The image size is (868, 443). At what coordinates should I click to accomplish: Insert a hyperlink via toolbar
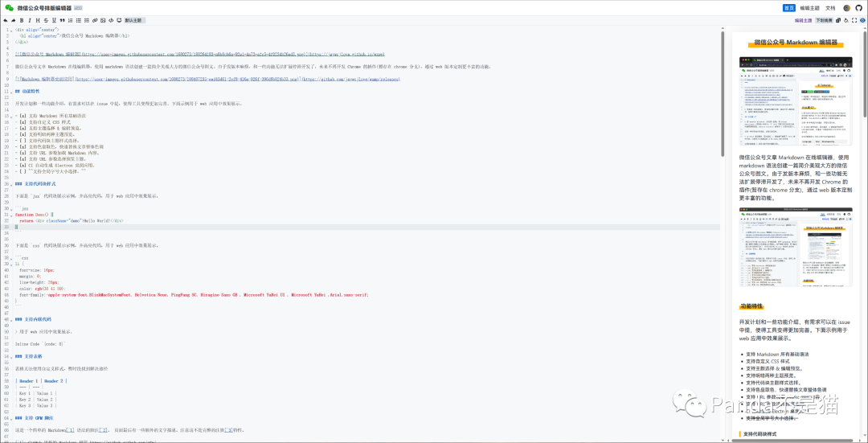click(95, 20)
